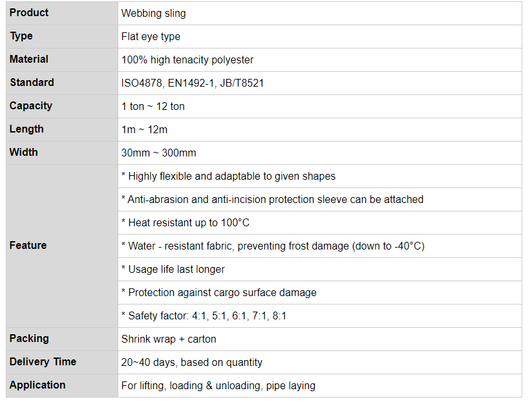Click the "Application" row label
Image resolution: width=532 pixels, height=406 pixels.
pyautogui.click(x=37, y=385)
